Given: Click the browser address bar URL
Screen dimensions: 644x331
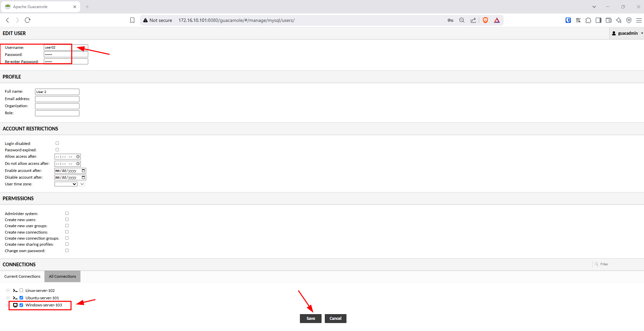Looking at the screenshot, I should [x=236, y=20].
